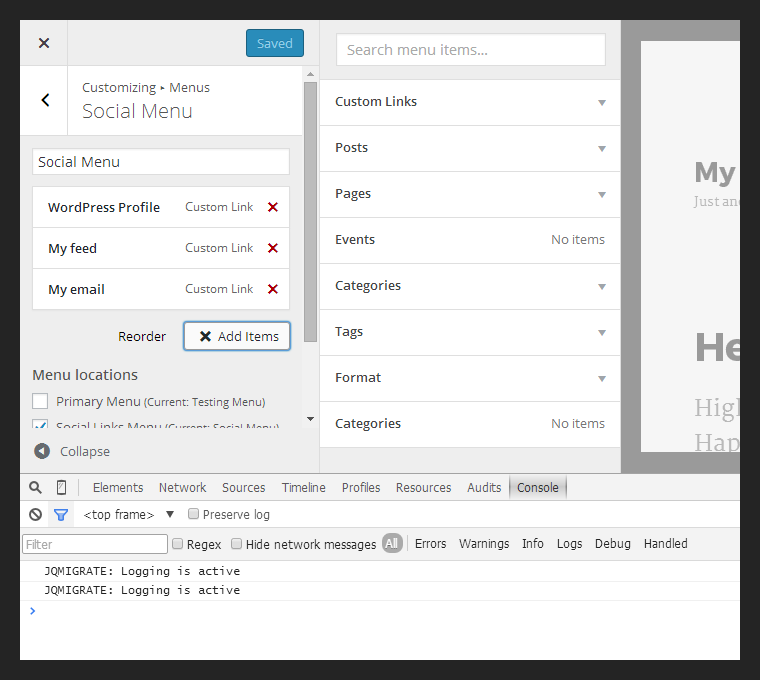
Task: Filter console by Debug
Action: (613, 544)
